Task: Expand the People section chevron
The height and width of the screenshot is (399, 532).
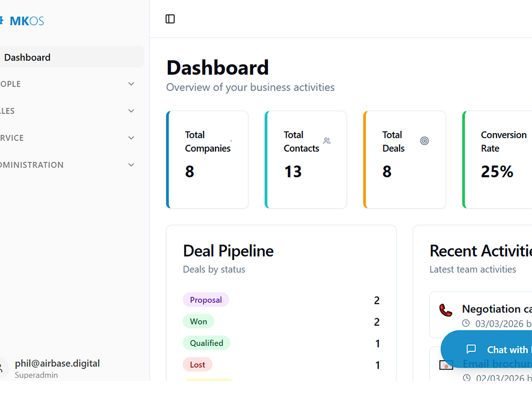Action: (131, 84)
